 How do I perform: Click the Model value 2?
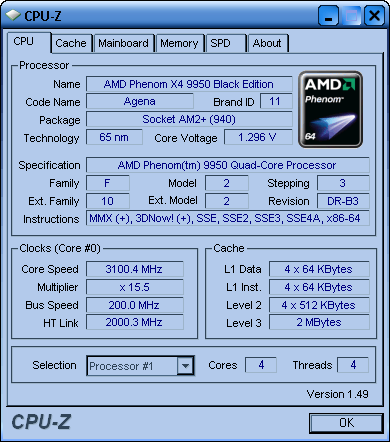coord(227,183)
